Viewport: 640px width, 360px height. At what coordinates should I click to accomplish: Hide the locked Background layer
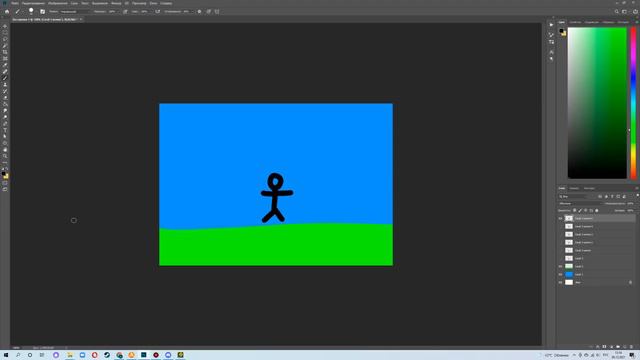(x=560, y=282)
